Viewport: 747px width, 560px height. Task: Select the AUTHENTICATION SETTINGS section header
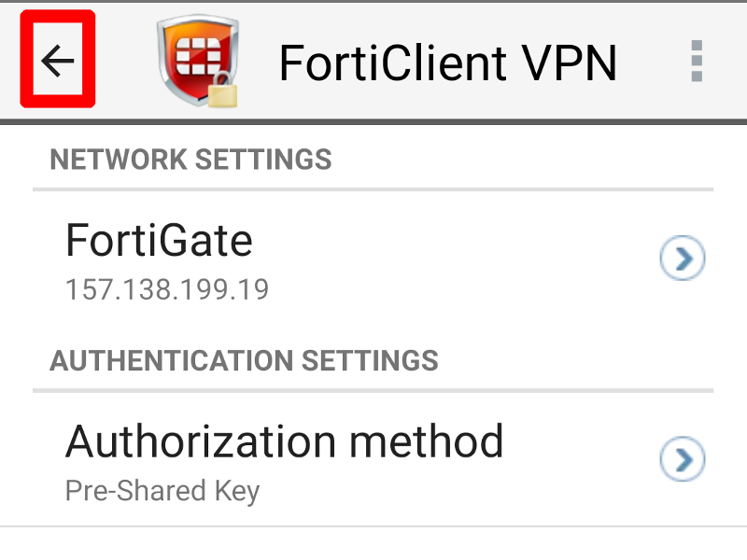click(244, 360)
